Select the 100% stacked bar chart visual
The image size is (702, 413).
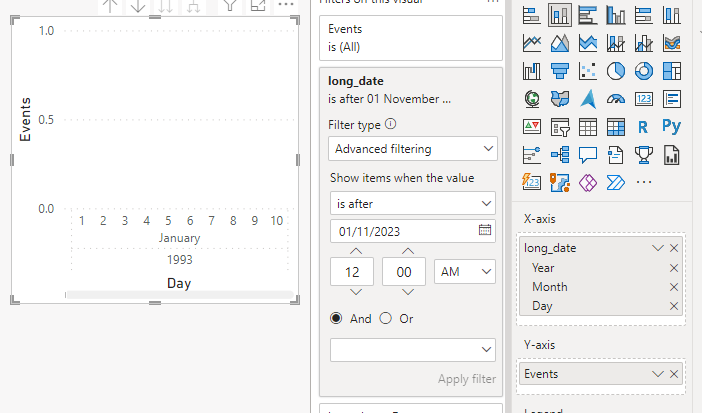[x=644, y=15]
